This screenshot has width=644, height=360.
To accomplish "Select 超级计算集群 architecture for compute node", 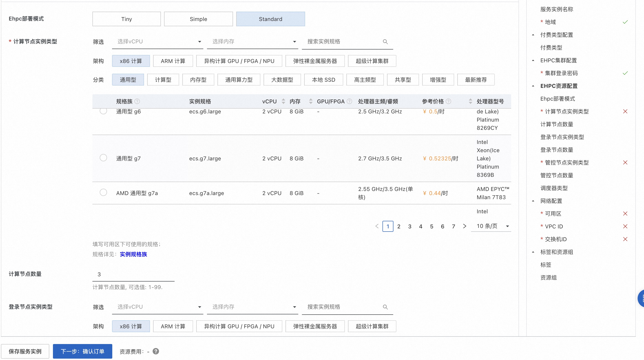I will (x=372, y=61).
